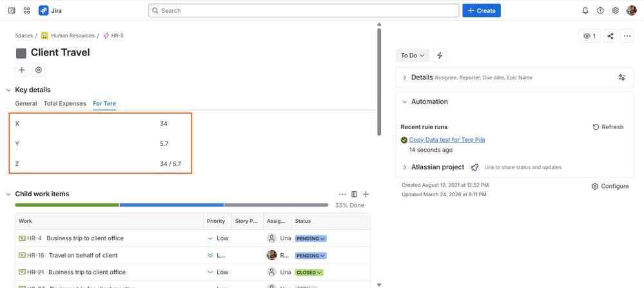Click the HR-5 epic lightning icon
This screenshot has height=288, width=644.
coord(106,36)
